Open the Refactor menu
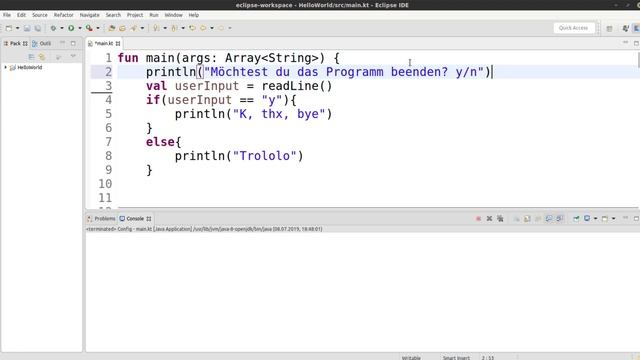Screen dimensions: 640x360 point(63,15)
